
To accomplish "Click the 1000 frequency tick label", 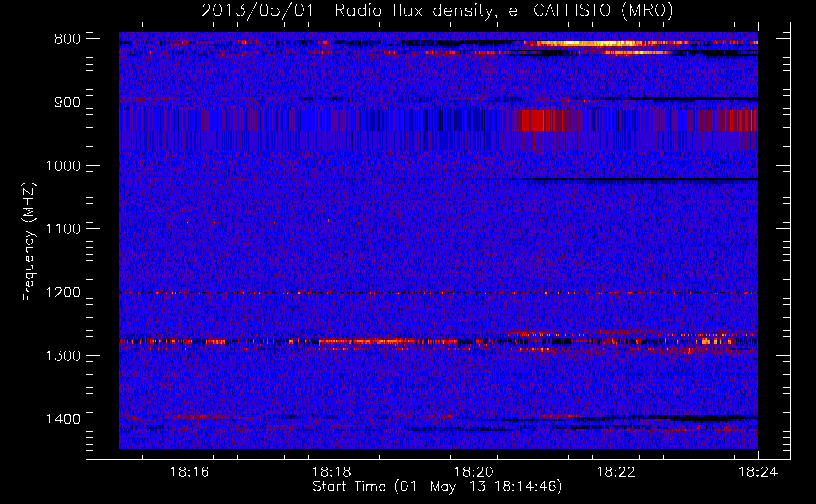I will tap(63, 166).
